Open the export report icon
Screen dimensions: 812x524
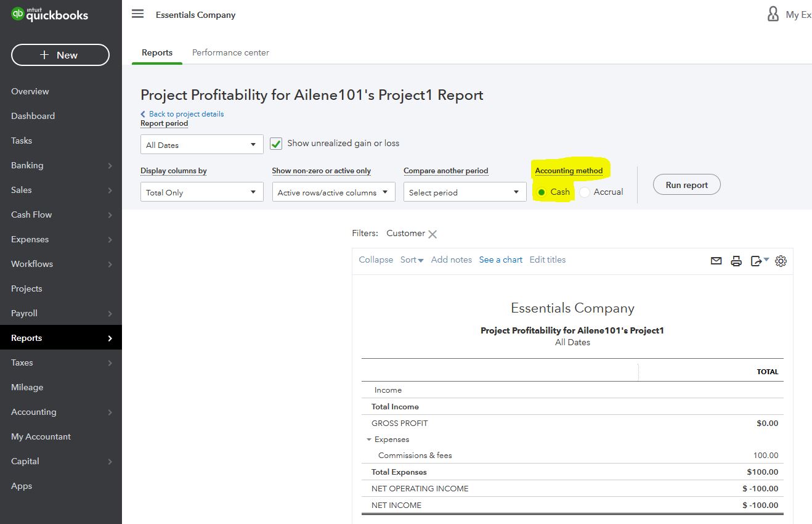click(x=756, y=261)
